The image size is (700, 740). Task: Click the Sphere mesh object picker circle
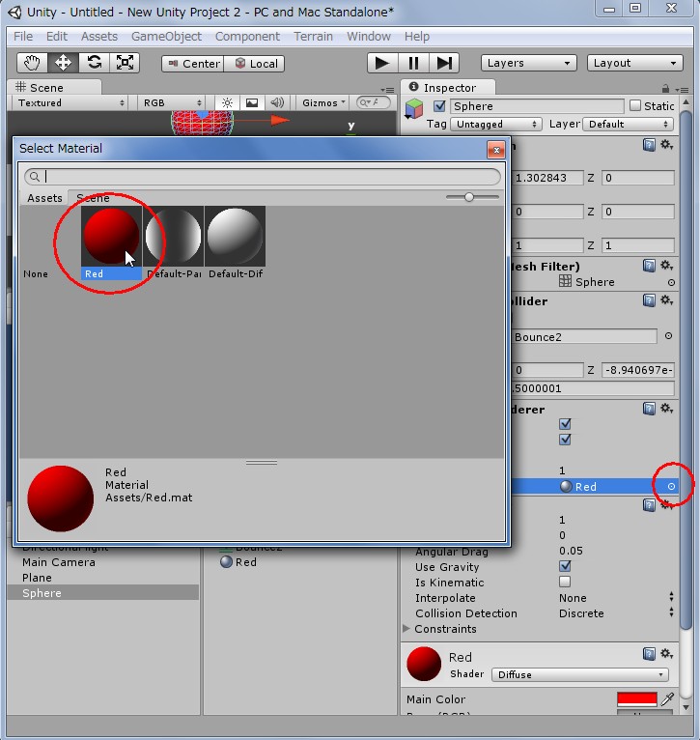point(671,283)
